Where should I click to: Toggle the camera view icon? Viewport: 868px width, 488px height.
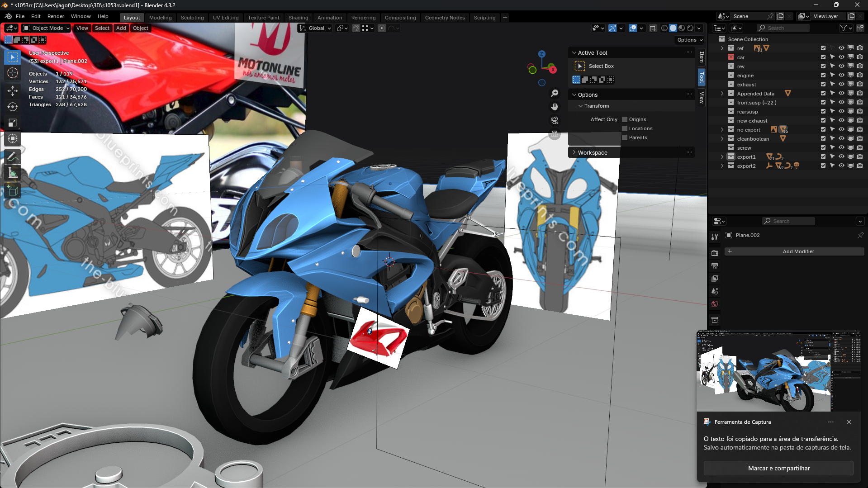click(x=555, y=120)
